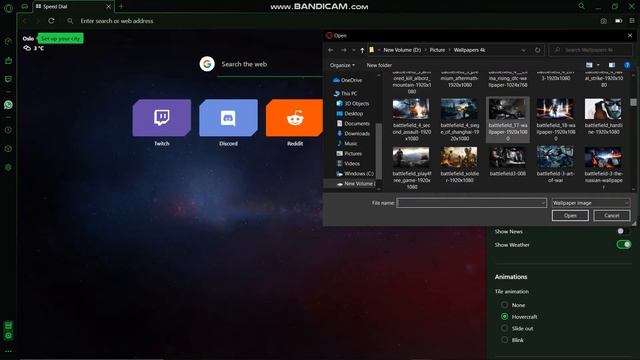
Task: Expand the address path history dropdown
Action: tap(523, 50)
